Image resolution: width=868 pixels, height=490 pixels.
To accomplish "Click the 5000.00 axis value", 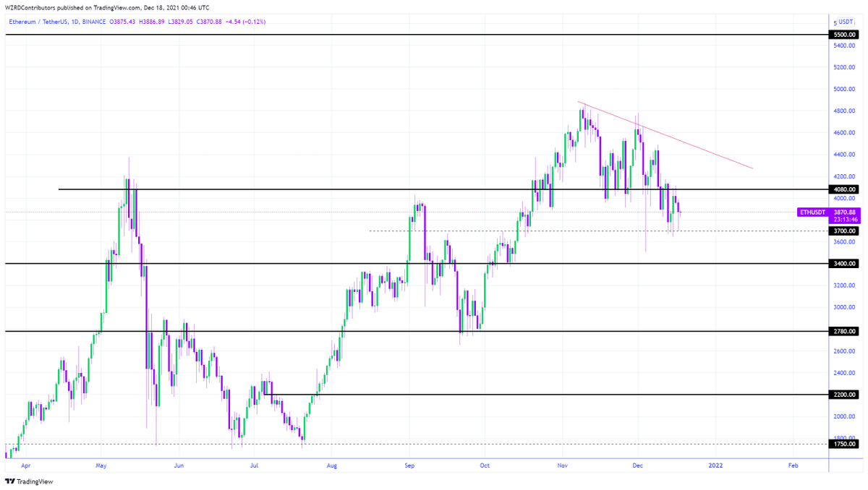I will (843, 90).
